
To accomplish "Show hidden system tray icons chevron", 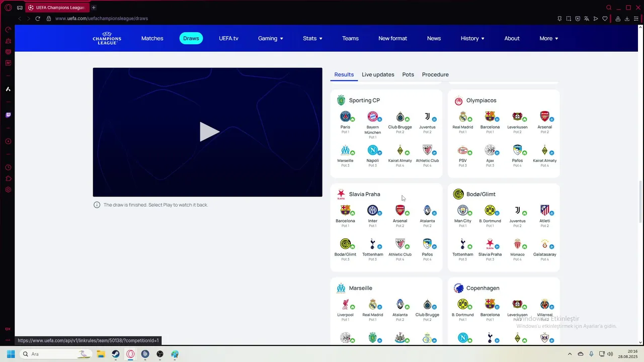I will coord(570,354).
